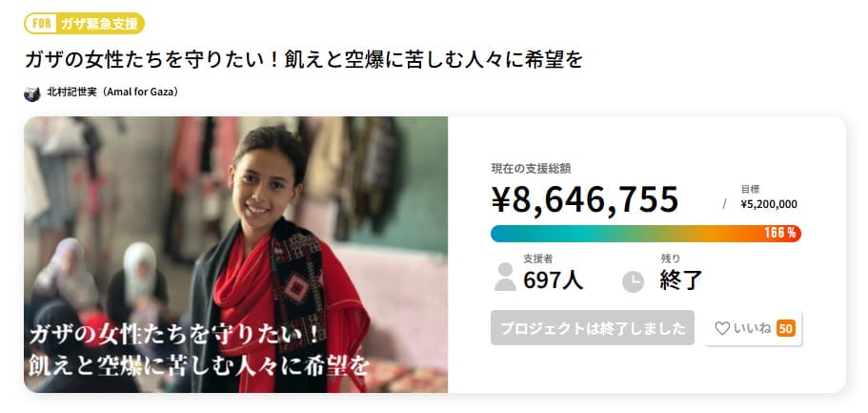Click the 166 % label on progress bar
The image size is (868, 413).
(x=779, y=234)
